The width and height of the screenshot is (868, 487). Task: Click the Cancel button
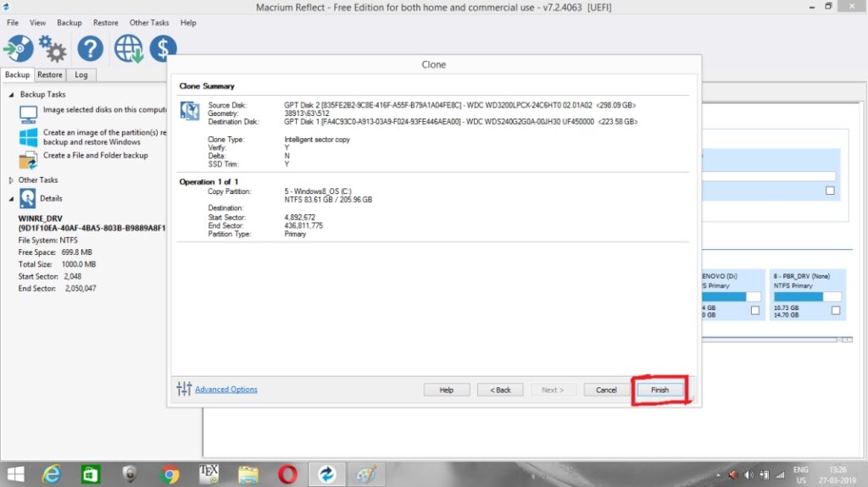tap(606, 390)
